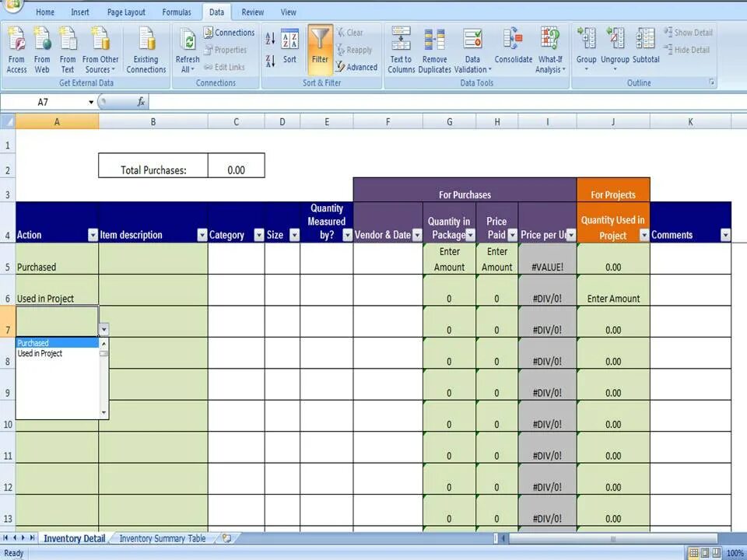Click the formula bar input
Screen dimensions: 747x560
[x=447, y=102]
